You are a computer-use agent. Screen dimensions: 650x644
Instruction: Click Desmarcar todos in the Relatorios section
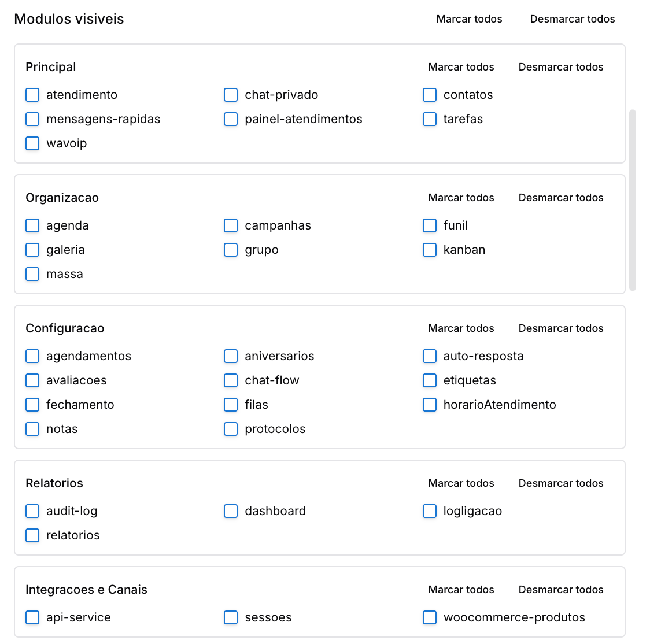coord(561,483)
